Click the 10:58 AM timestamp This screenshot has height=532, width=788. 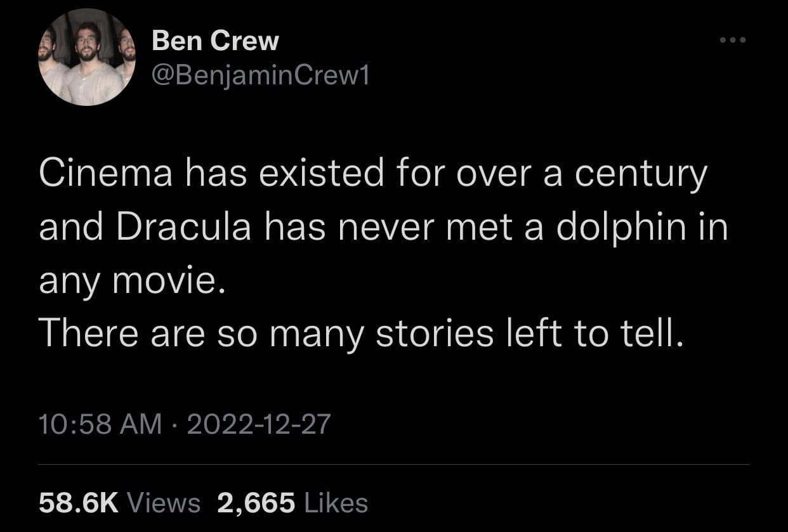click(100, 424)
